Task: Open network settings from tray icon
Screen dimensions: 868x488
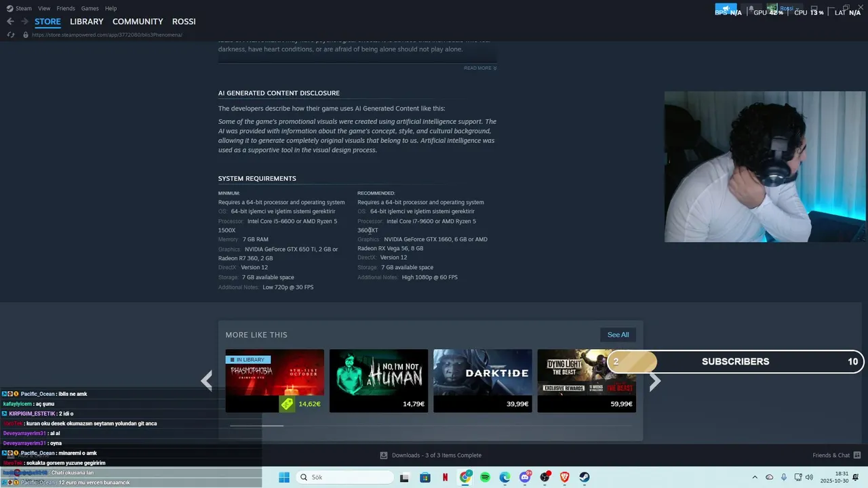Action: pyautogui.click(x=798, y=477)
